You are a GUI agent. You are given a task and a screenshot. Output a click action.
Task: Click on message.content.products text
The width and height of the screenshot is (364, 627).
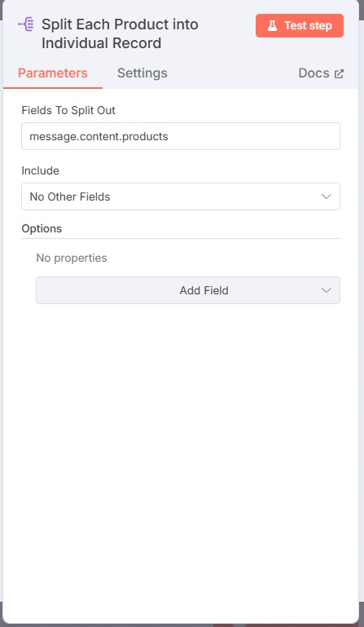(99, 136)
